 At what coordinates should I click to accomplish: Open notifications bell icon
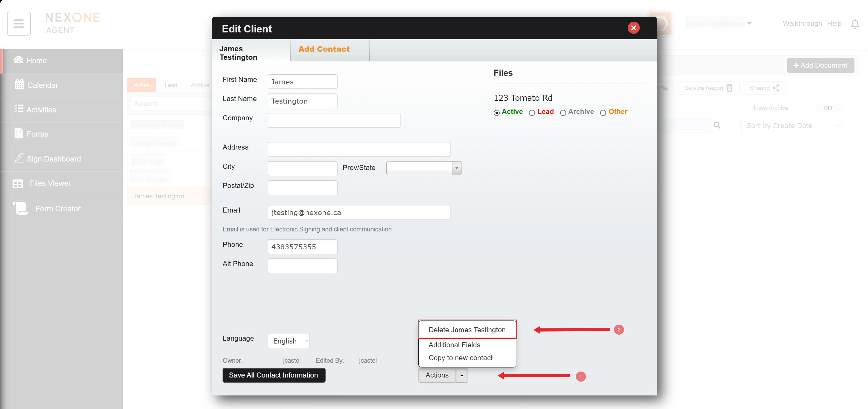[854, 24]
